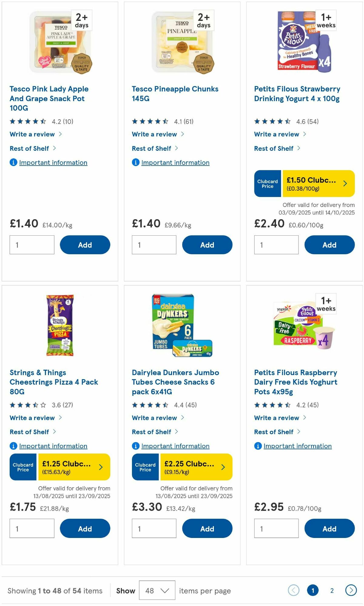Add Tesco Pineapple Chunks to basket
The image size is (364, 606).
coord(207,245)
